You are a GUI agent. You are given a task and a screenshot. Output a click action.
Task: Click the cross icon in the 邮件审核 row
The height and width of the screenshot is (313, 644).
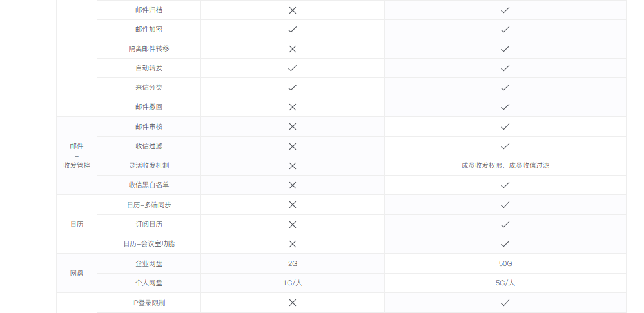[x=293, y=126]
